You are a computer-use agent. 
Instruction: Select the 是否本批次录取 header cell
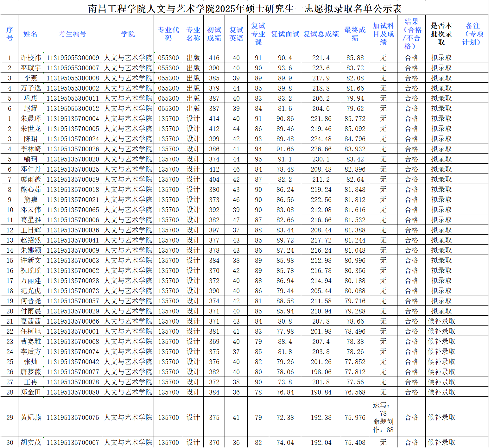441,34
